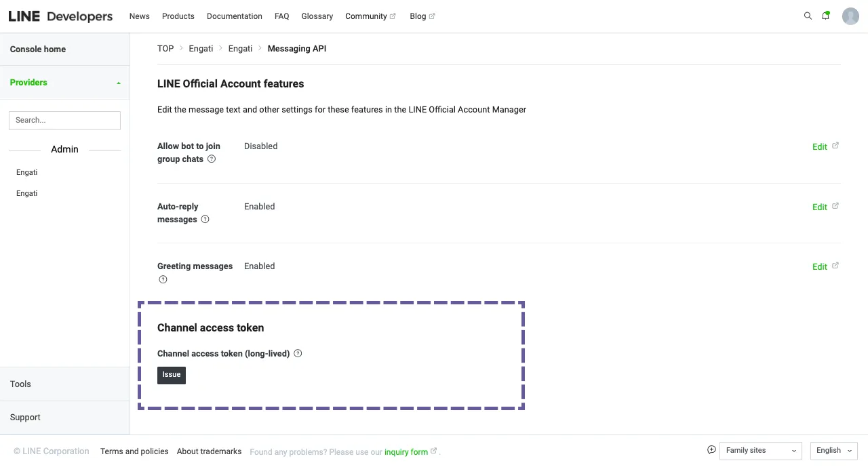Click the icon left of Family sites
868x467 pixels.
pos(711,450)
